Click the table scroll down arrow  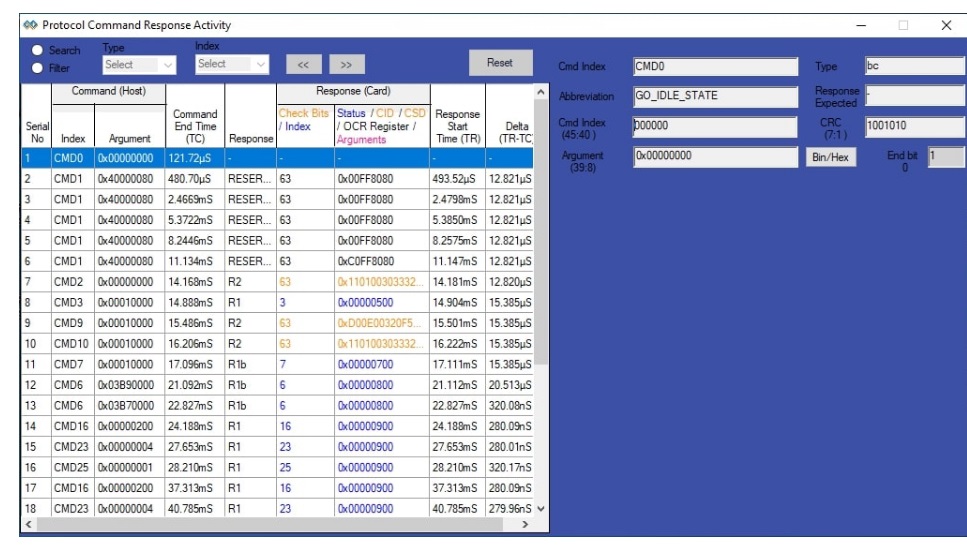[541, 509]
